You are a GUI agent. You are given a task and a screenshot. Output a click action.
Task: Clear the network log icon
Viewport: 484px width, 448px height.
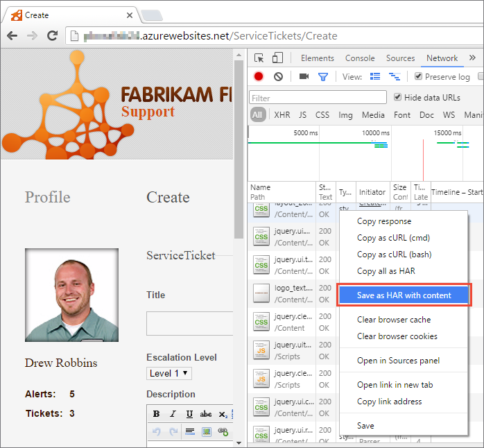(x=278, y=76)
